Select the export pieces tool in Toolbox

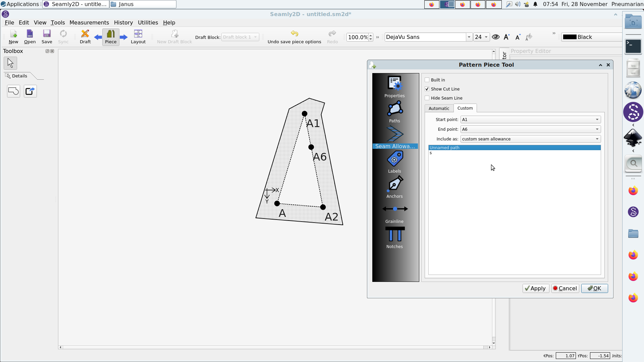(x=30, y=91)
